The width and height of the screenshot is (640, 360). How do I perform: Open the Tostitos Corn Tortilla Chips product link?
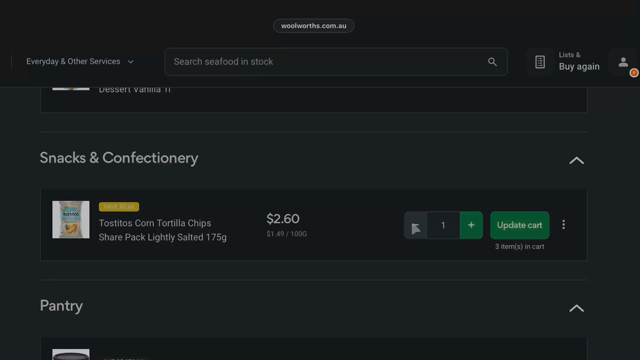click(x=162, y=230)
